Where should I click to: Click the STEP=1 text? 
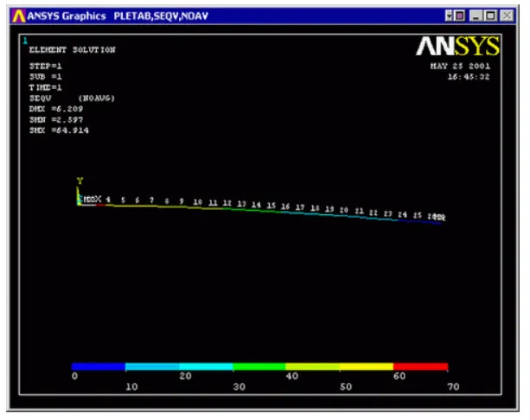[45, 66]
